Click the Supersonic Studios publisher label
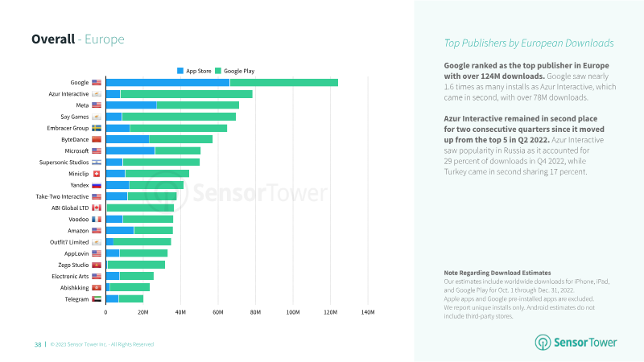 click(x=64, y=162)
